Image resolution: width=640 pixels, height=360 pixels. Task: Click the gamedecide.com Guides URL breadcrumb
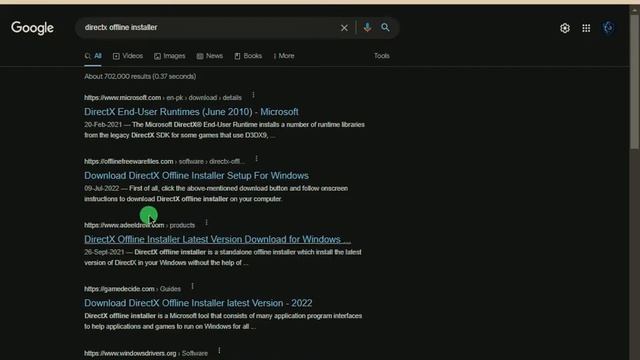coord(132,289)
